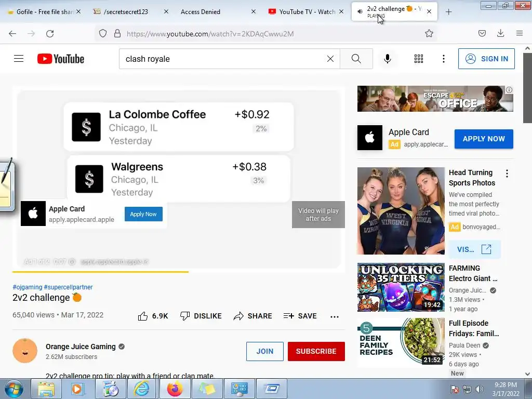
Task: Switch to Access Denied tab
Action: [x=218, y=12]
